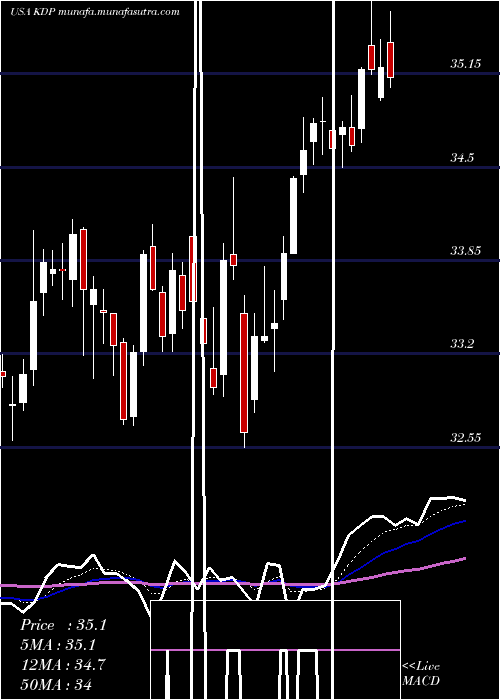Click the 5MA : 35.1 readout
This screenshot has height=700, width=500.
(x=59, y=645)
